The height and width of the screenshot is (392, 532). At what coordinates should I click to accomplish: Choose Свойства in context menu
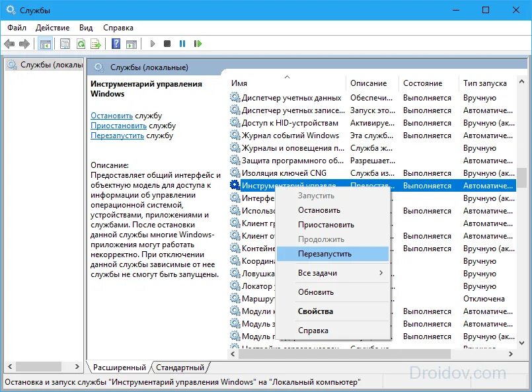pos(334,311)
